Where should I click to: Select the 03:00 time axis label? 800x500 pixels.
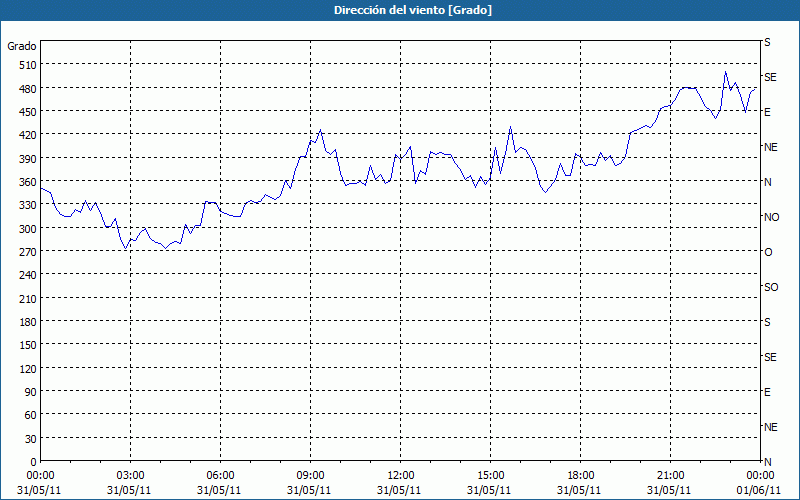tap(131, 475)
